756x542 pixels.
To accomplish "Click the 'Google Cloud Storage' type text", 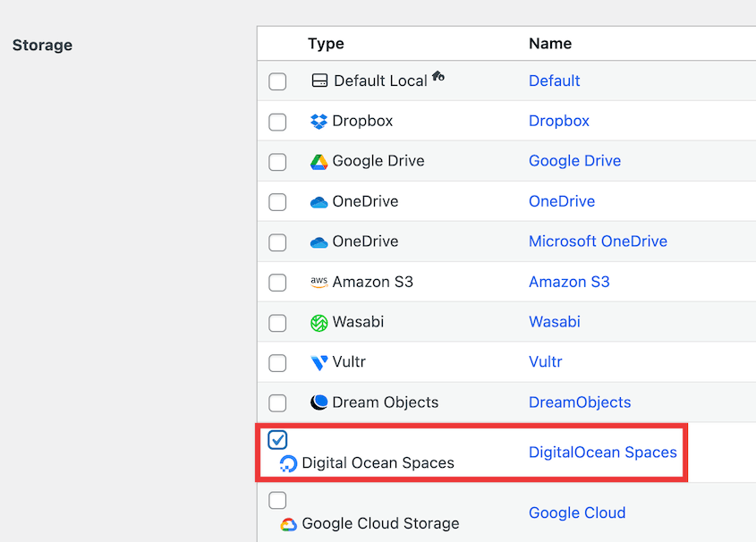I will [x=380, y=524].
